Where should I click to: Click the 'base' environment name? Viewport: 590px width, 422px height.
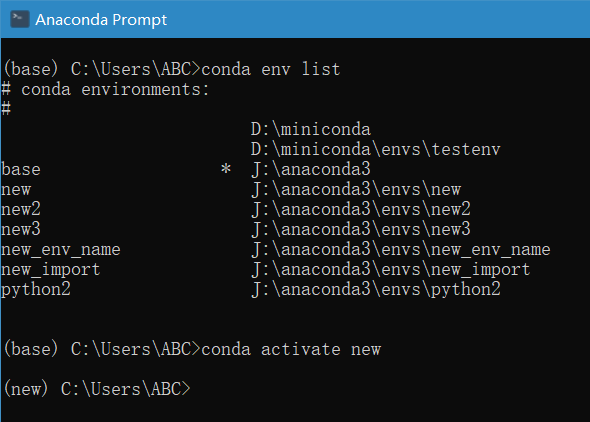(21, 169)
